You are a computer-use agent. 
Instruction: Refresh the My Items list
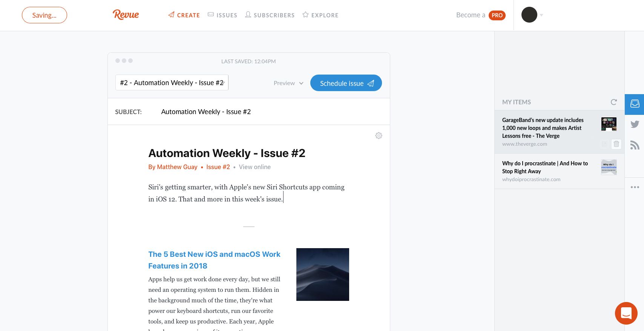[613, 102]
